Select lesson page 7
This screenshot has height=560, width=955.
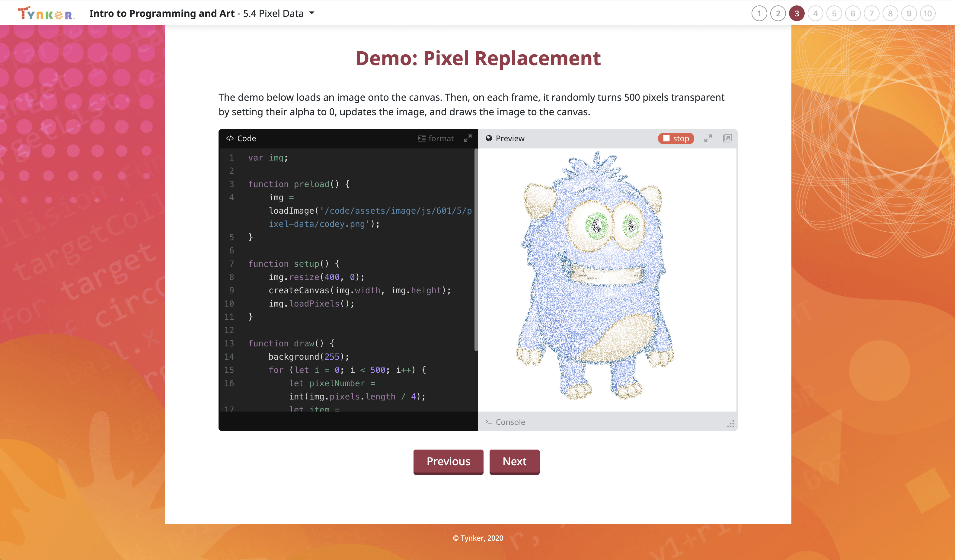(x=871, y=14)
